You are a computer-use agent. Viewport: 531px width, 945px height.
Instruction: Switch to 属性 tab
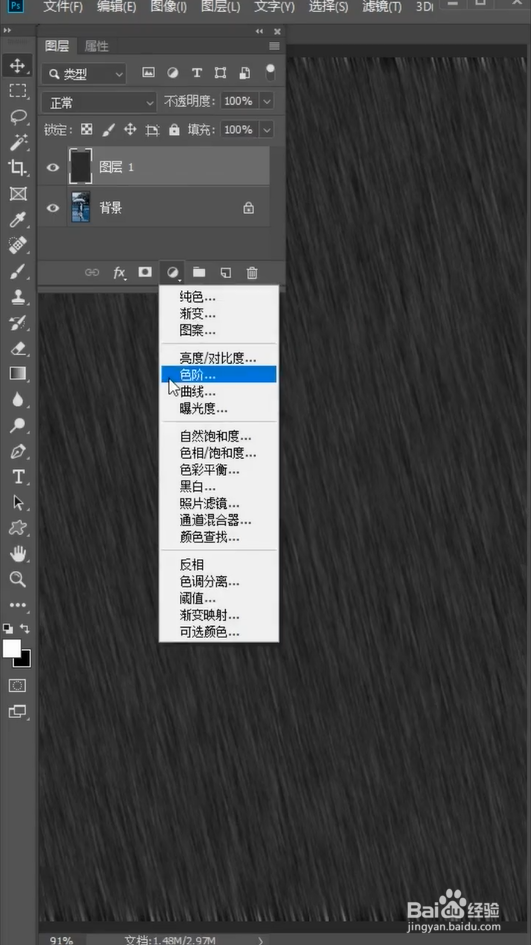(96, 46)
